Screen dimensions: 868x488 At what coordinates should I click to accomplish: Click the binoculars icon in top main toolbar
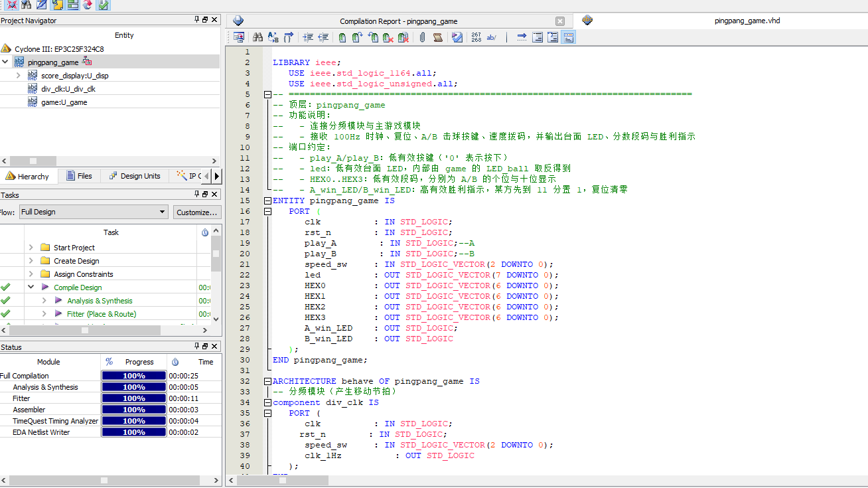pos(27,5)
